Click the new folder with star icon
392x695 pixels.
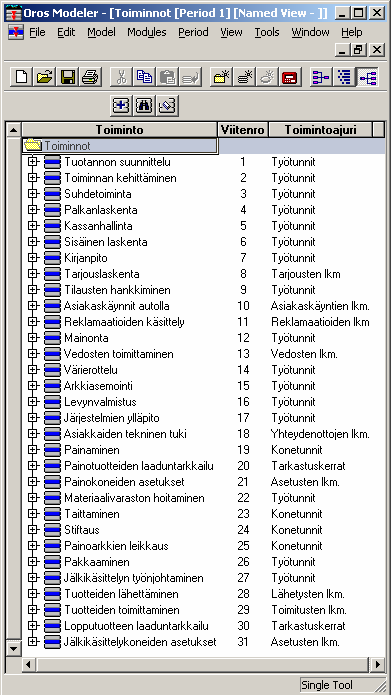(x=221, y=77)
